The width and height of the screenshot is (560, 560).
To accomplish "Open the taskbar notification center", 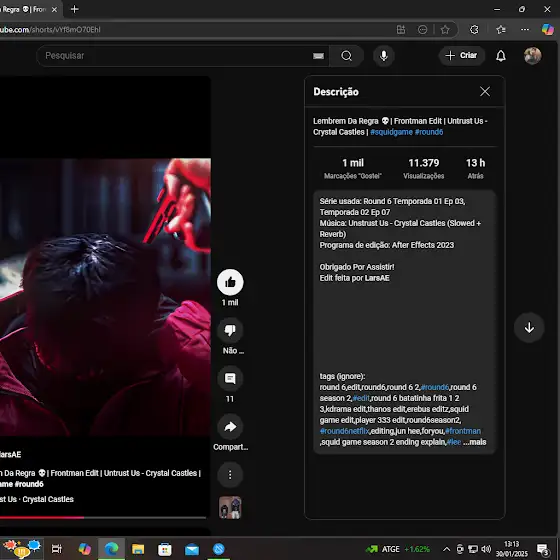I will [x=543, y=549].
